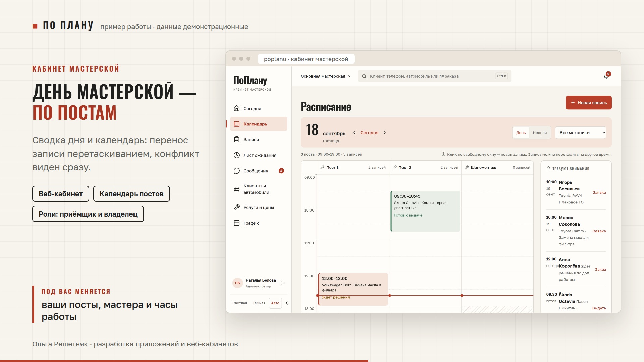The image size is (644, 362).
Task: Click Заявка link for Игорь Васильев
Action: (599, 192)
